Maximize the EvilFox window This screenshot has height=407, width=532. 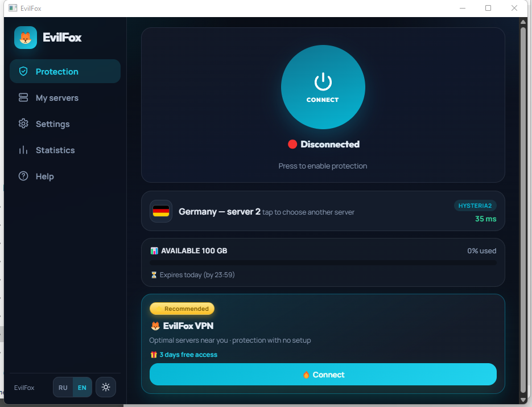click(x=488, y=8)
